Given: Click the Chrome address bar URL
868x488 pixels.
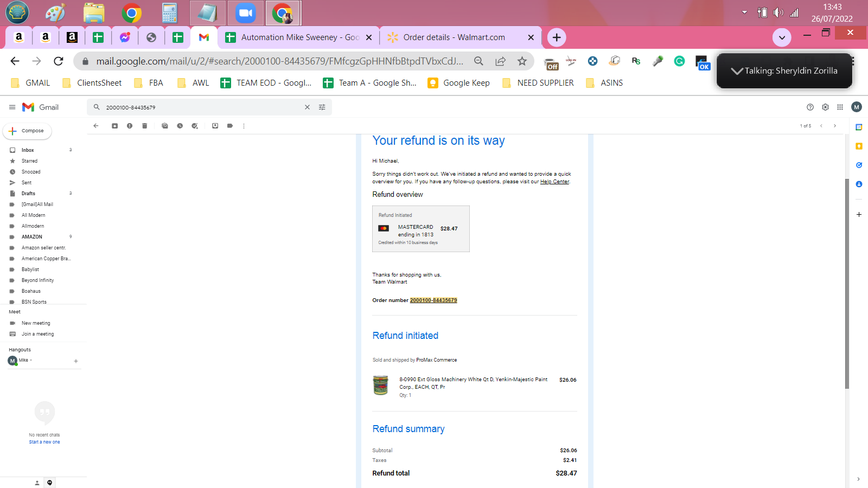Looking at the screenshot, I should click(280, 61).
